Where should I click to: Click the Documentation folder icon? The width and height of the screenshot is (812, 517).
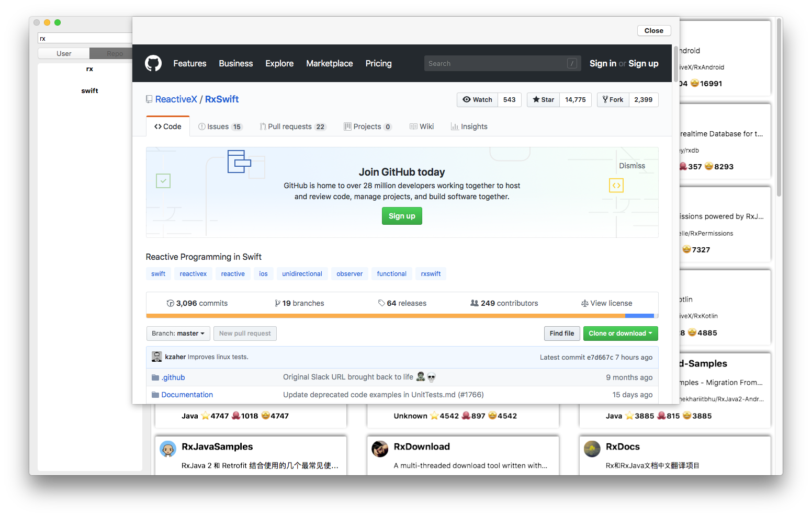pyautogui.click(x=155, y=395)
